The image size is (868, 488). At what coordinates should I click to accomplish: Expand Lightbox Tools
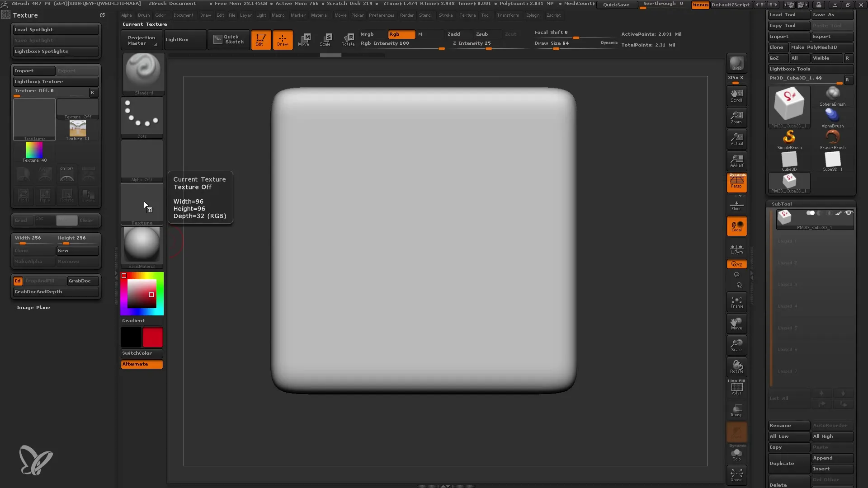tap(811, 69)
